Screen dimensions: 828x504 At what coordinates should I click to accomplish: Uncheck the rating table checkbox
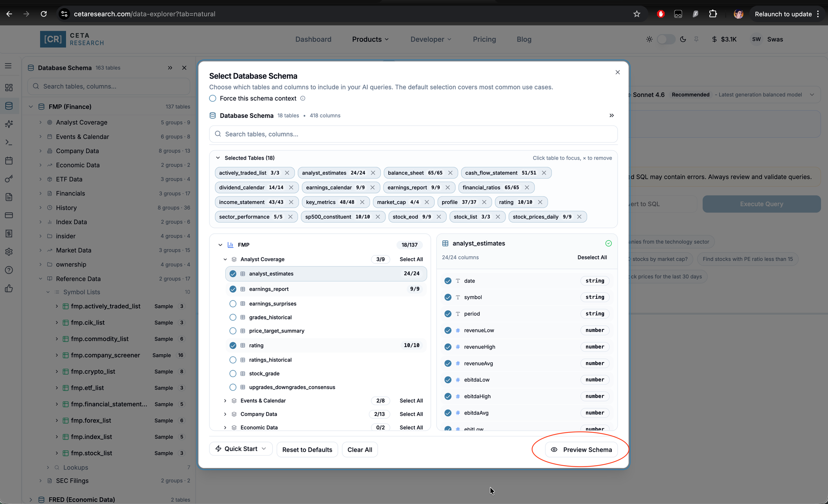tap(233, 346)
